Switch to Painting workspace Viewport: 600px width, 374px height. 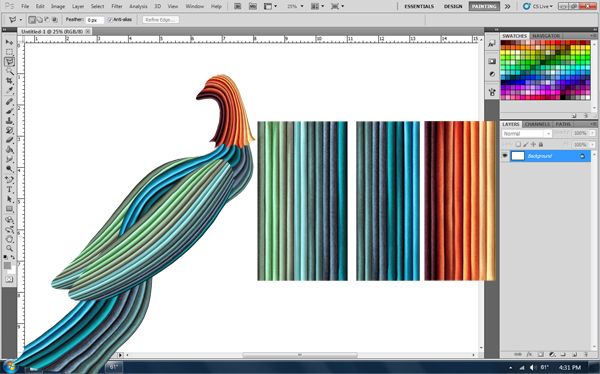pyautogui.click(x=484, y=7)
